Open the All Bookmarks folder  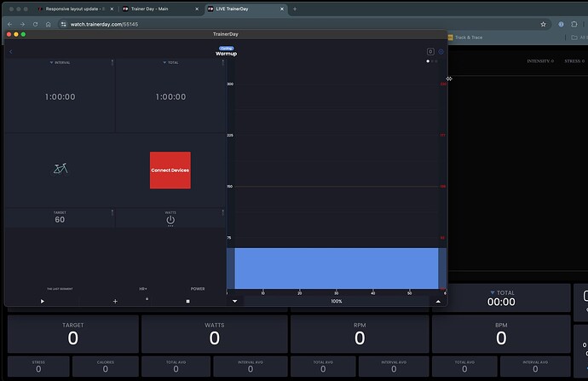pos(579,38)
